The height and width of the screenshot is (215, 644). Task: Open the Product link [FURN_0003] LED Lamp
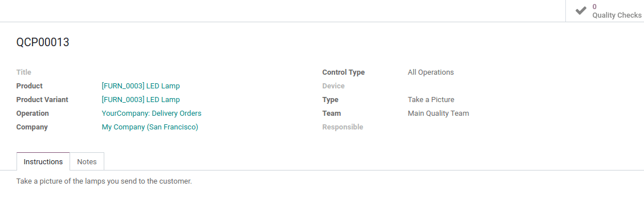click(x=141, y=86)
